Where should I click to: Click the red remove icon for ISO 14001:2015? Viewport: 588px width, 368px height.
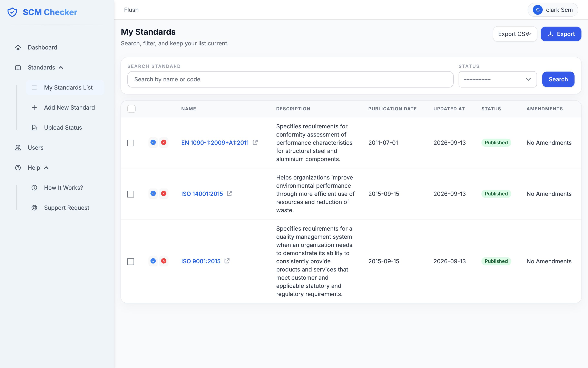pyautogui.click(x=164, y=193)
